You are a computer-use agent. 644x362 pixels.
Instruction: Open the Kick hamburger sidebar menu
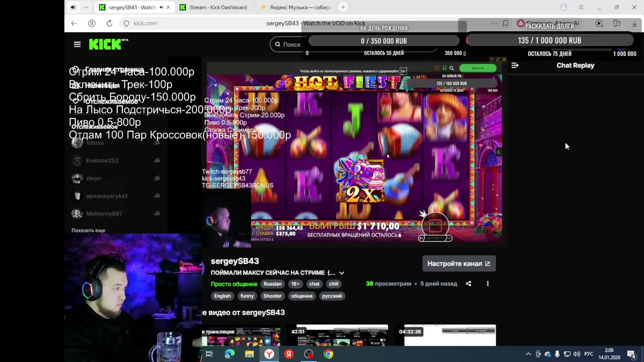point(77,44)
